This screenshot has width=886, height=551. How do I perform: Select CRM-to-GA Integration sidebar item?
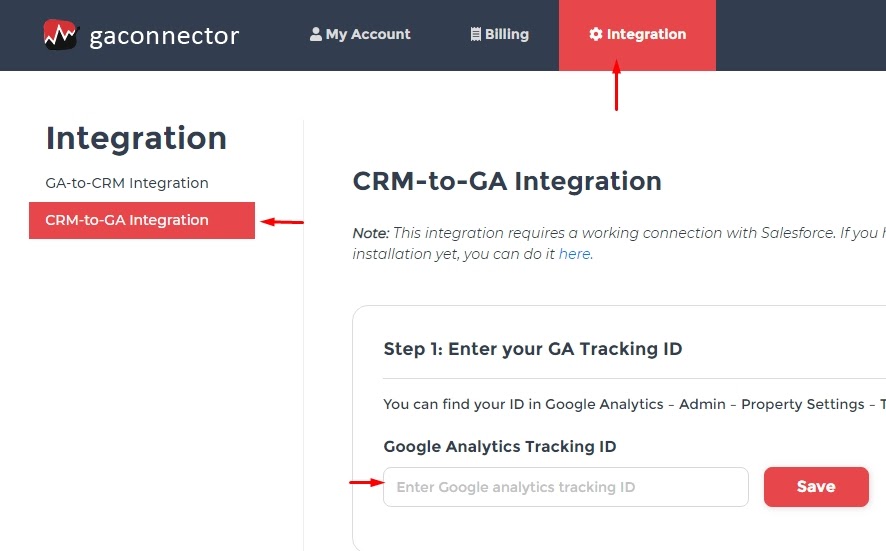142,220
